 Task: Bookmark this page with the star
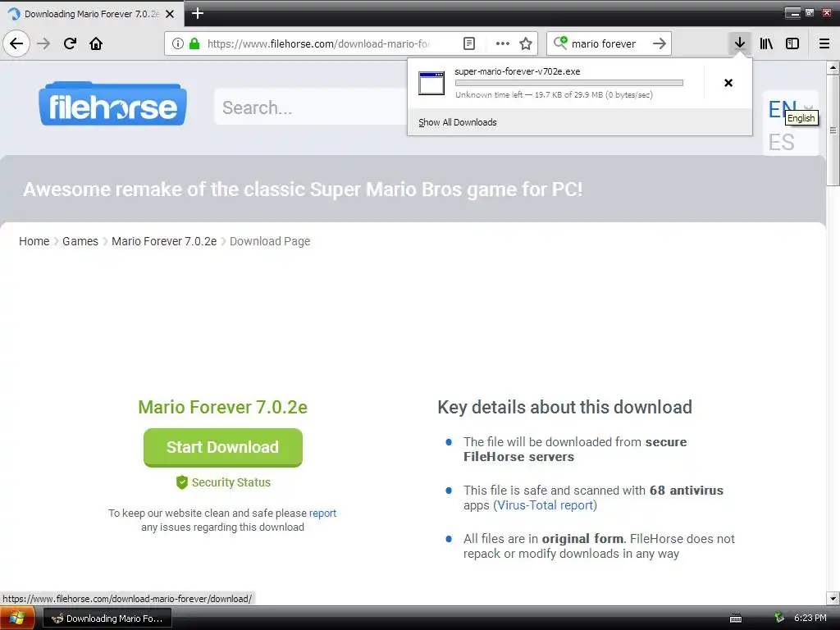click(x=526, y=43)
